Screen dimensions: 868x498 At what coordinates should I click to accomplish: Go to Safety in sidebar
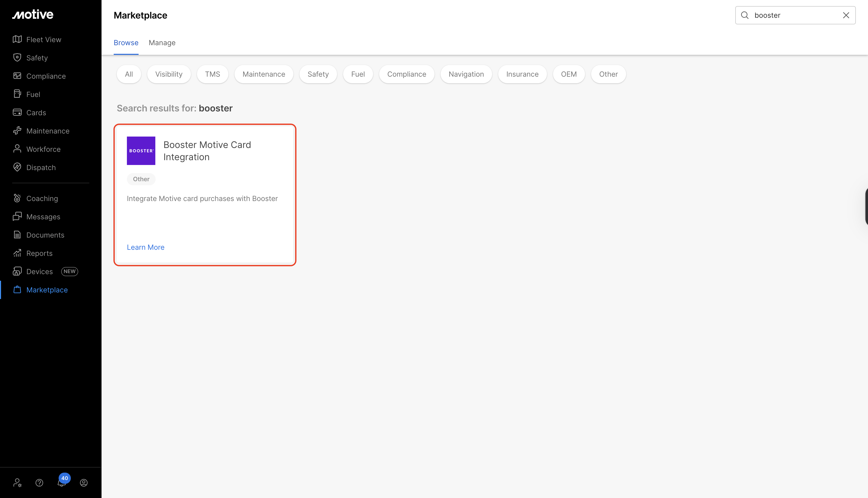tap(37, 58)
